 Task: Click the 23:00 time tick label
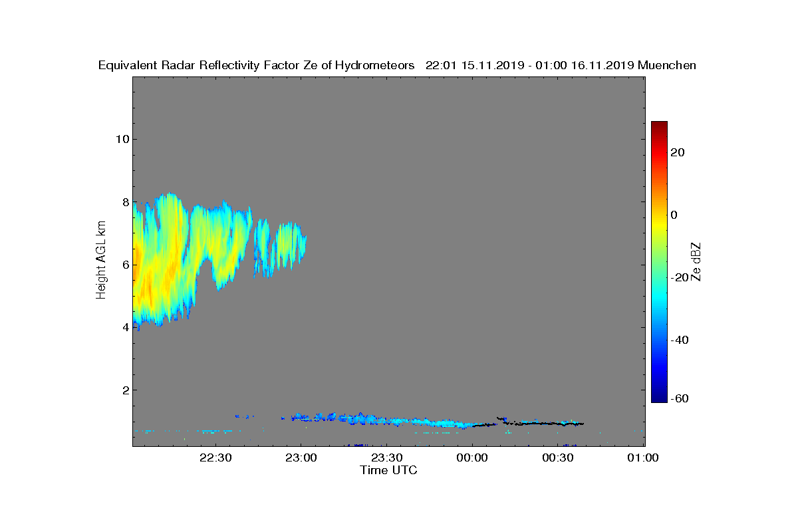point(301,458)
